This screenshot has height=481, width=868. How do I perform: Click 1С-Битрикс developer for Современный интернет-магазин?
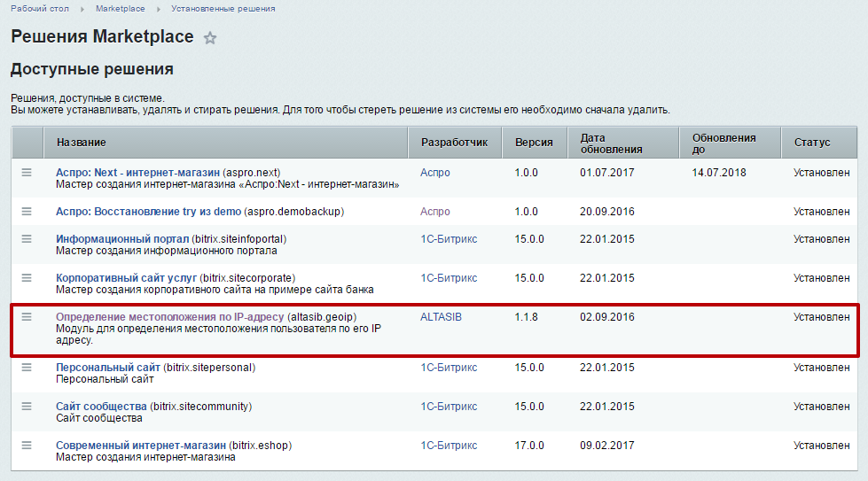tap(449, 445)
